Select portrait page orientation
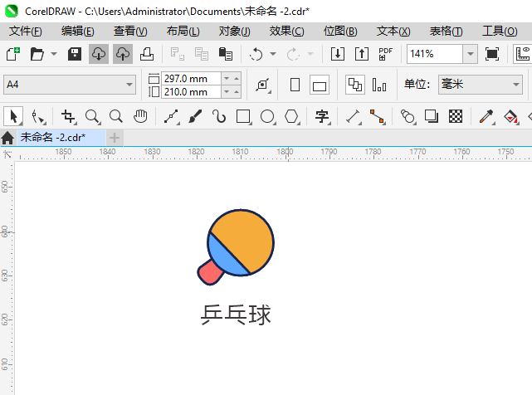 point(295,85)
